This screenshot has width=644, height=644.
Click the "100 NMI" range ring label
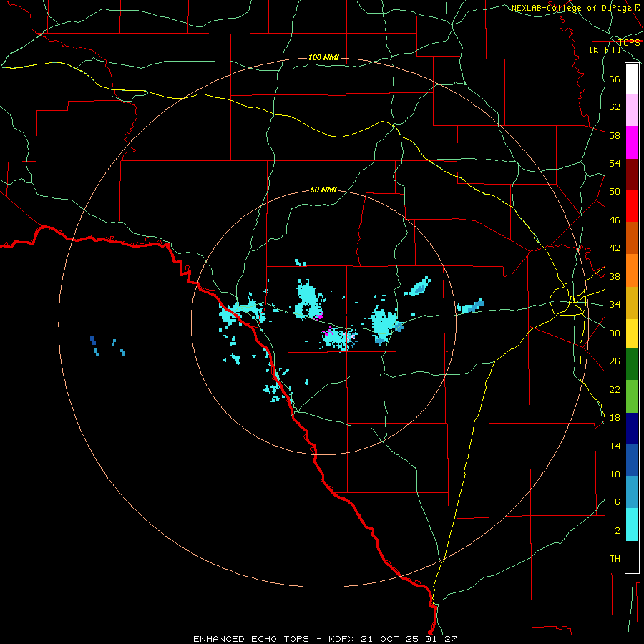[323, 57]
